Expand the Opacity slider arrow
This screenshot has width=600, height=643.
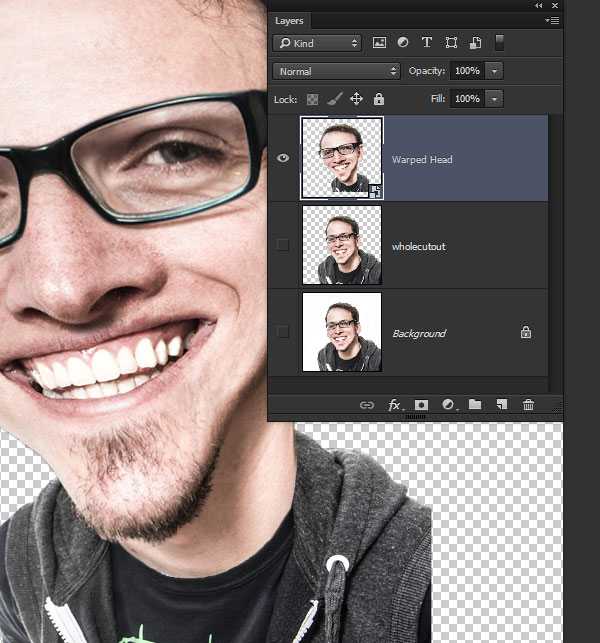point(494,71)
